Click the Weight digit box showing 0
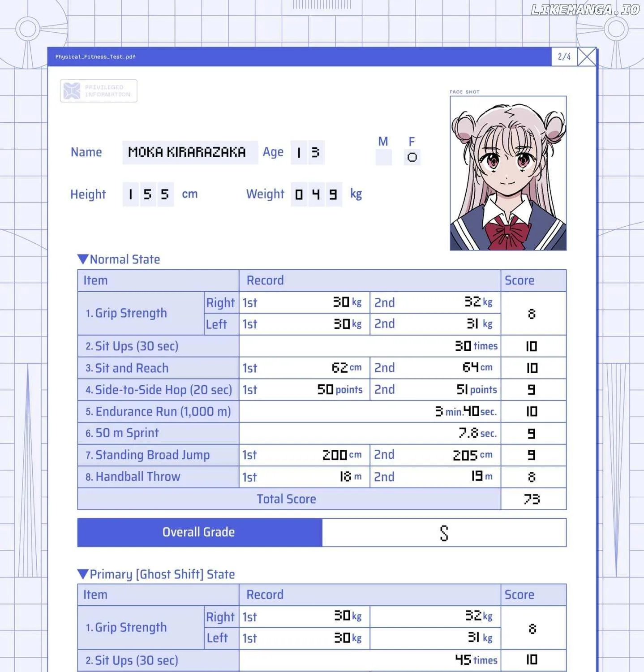Image resolution: width=644 pixels, height=672 pixels. [x=299, y=194]
